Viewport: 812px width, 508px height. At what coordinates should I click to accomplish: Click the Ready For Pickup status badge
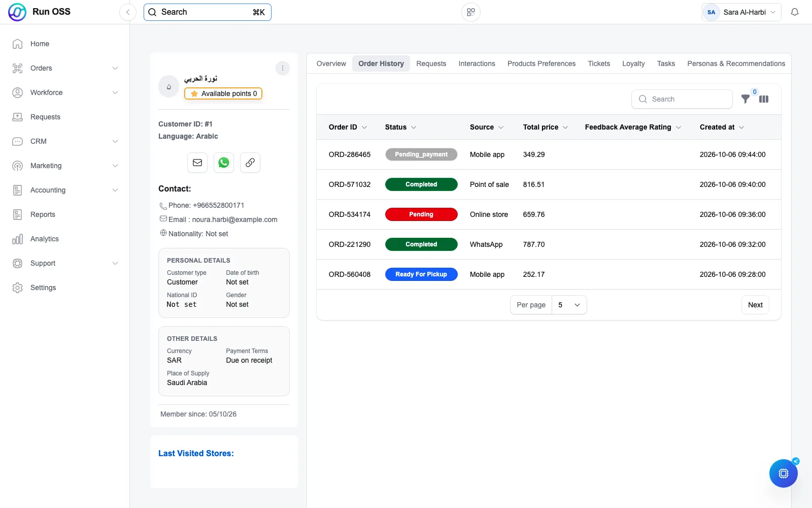coord(421,274)
